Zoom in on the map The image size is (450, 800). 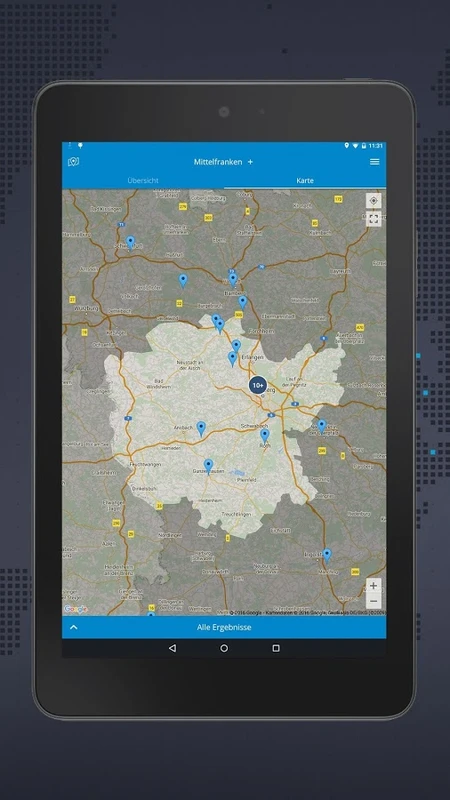click(x=373, y=586)
